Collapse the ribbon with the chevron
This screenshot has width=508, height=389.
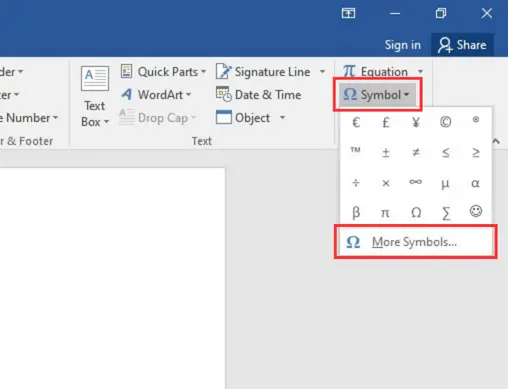[x=496, y=141]
